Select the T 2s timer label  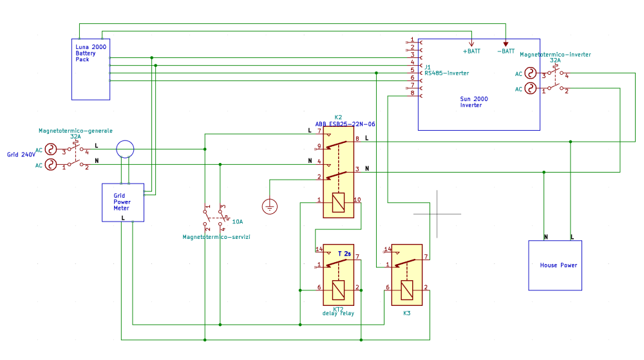point(345,254)
